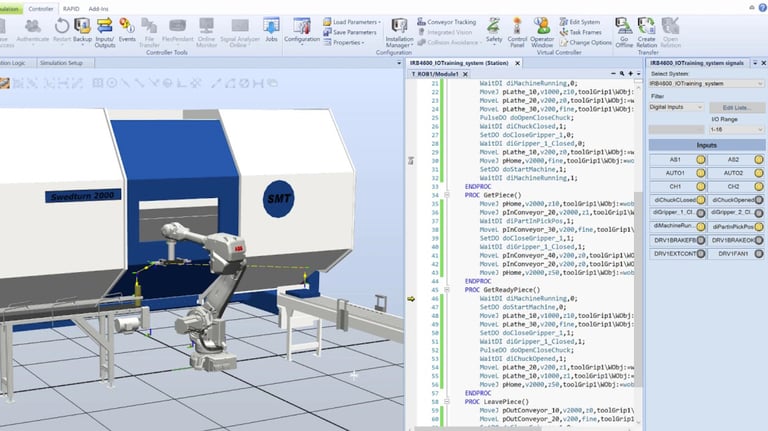Click the Inputs header button
Viewport: 768px width, 431px height.
[706, 145]
